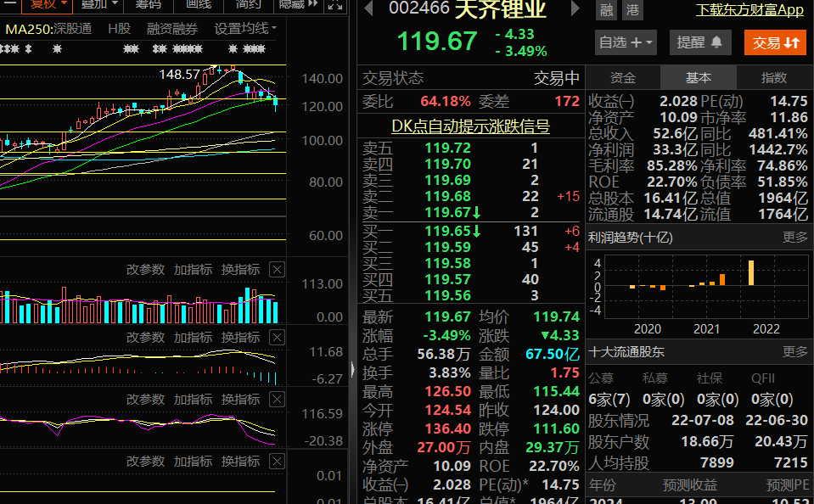
Task: Click the 公募 value 6家(7)
Action: coord(609,400)
